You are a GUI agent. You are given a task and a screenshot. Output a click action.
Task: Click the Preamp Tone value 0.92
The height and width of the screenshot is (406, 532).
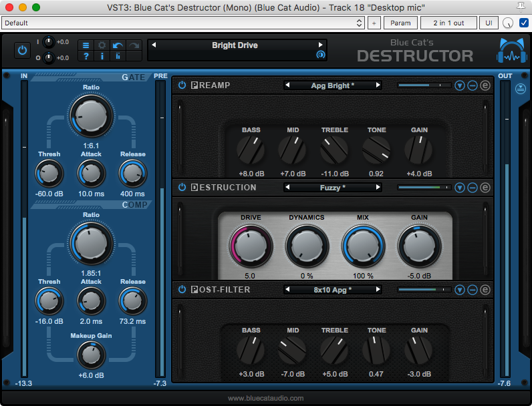(376, 174)
